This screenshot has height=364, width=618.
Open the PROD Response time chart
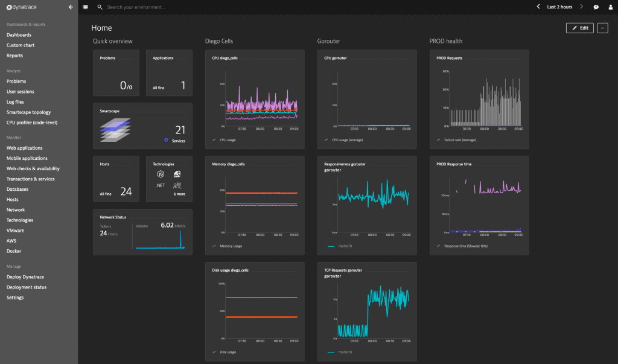pyautogui.click(x=479, y=205)
